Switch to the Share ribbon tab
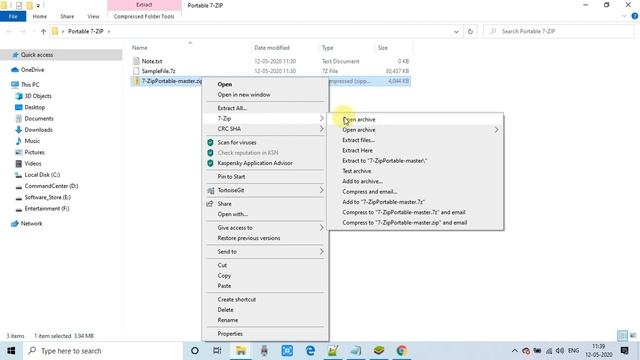640x360 pixels. pos(67,16)
